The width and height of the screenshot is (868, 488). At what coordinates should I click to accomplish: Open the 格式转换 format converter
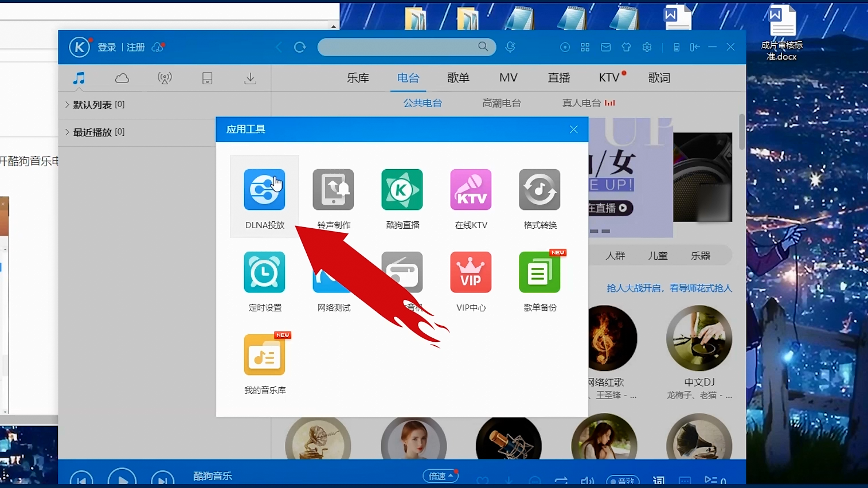pyautogui.click(x=539, y=198)
